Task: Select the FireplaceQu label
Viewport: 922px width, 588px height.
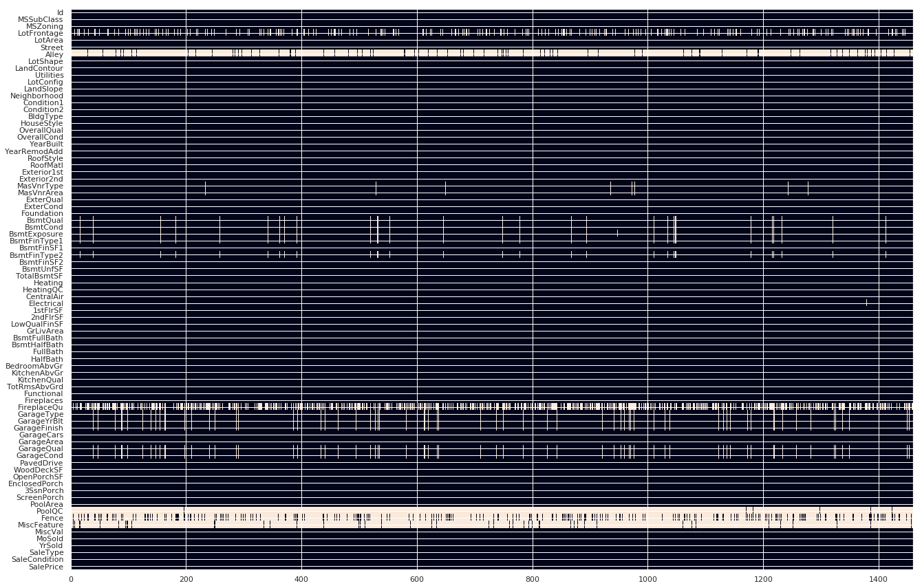Action: click(41, 407)
